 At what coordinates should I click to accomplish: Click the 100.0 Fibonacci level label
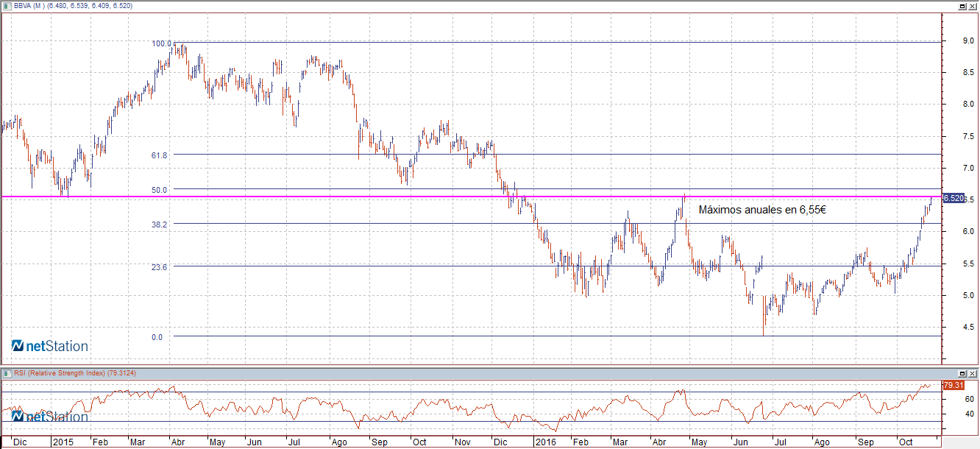[x=161, y=43]
